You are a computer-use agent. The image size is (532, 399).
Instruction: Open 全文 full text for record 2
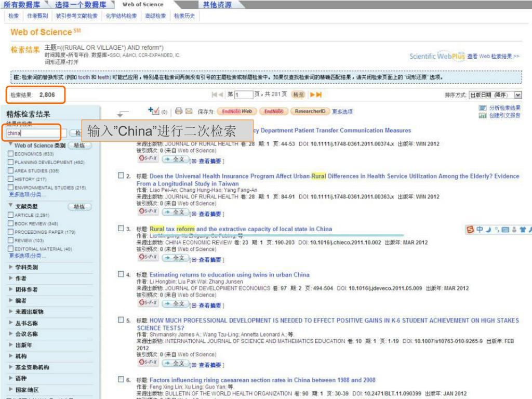point(176,212)
